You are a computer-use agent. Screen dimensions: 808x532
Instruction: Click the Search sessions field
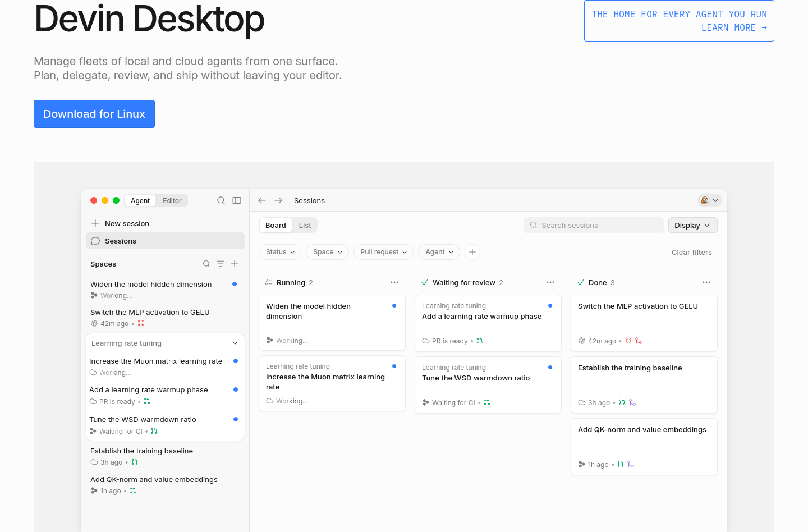tap(594, 225)
